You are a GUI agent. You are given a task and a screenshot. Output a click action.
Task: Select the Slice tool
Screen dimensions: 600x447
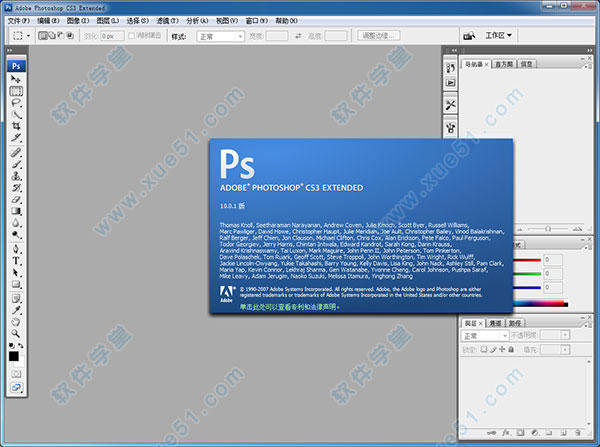tap(16, 137)
